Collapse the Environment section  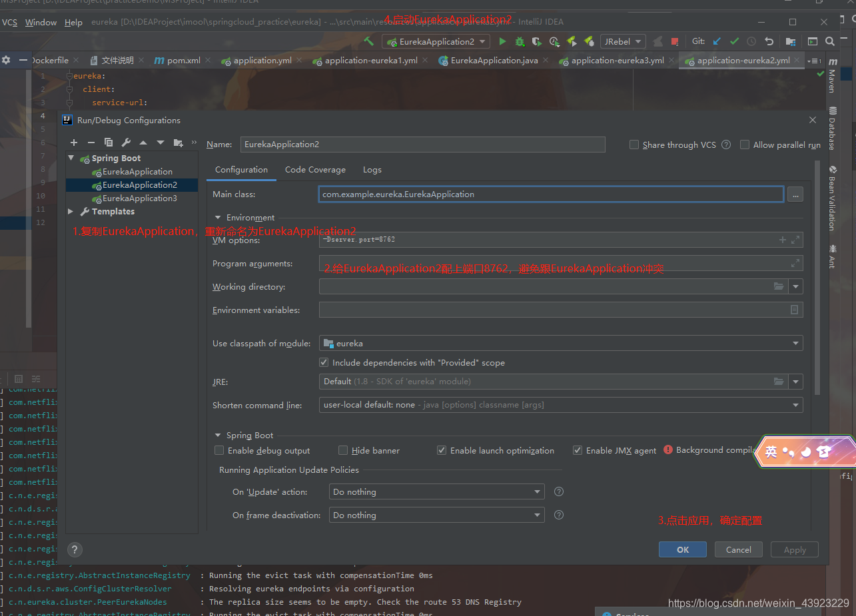click(217, 217)
